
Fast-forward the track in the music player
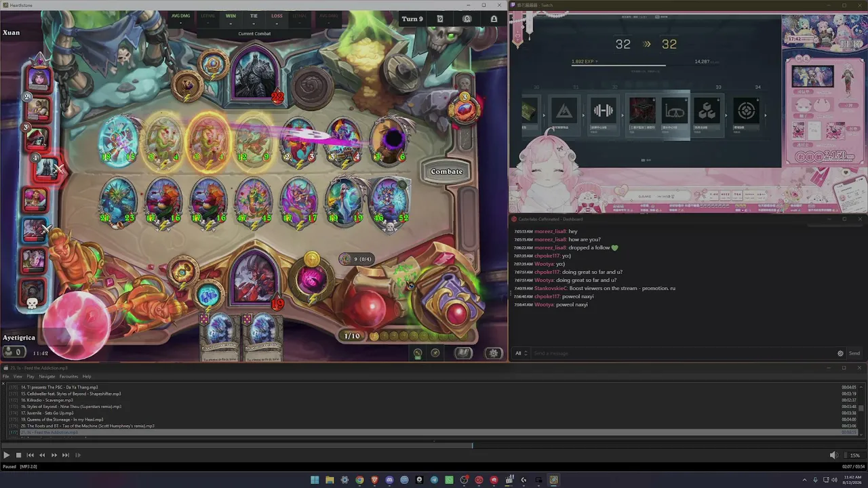[x=54, y=455]
